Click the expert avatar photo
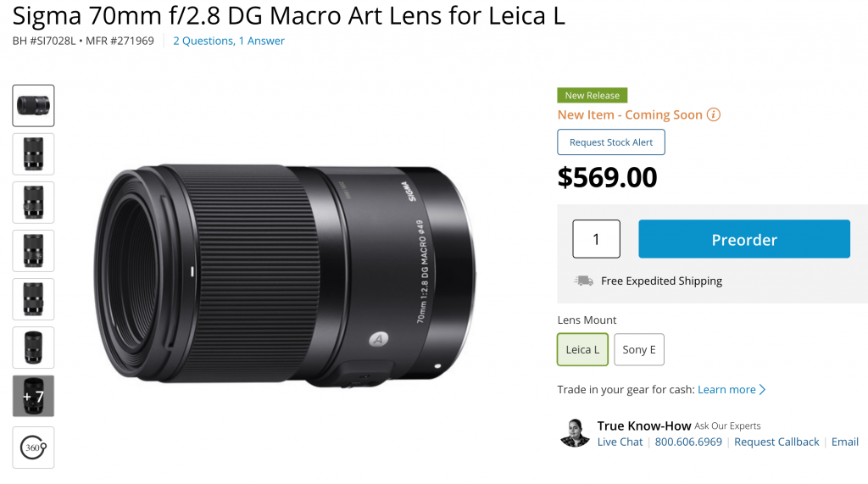Screen dimensions: 868x484 tap(575, 432)
